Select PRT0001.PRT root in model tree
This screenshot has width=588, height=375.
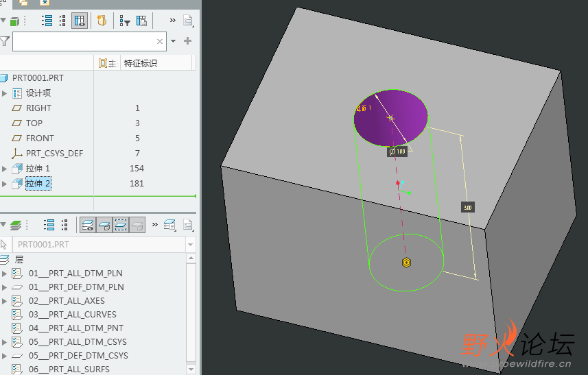click(38, 78)
